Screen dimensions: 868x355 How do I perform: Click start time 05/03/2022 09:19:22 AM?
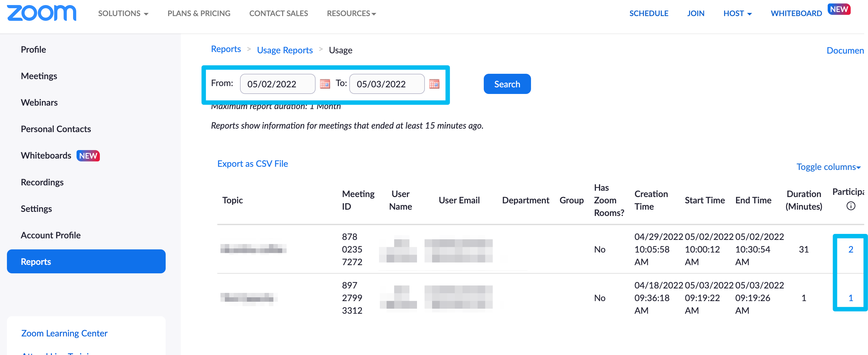tap(709, 298)
